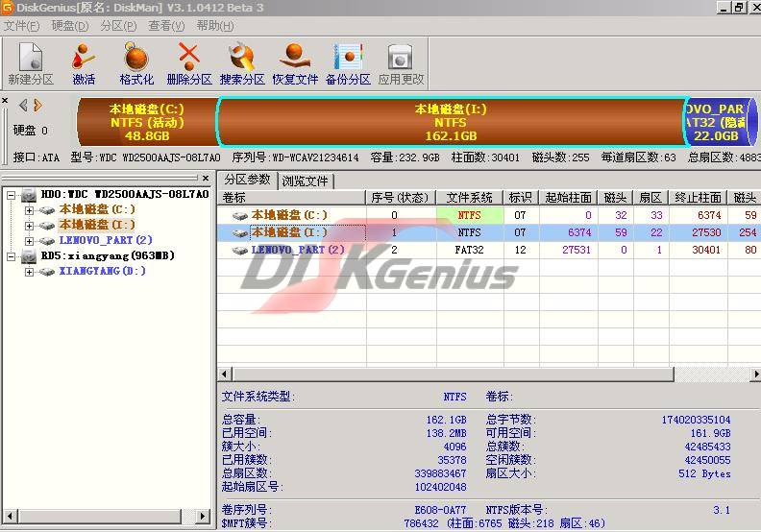The width and height of the screenshot is (761, 532).
Task: Click the partition table horizontal scrollbar thumb
Action: tap(454, 374)
